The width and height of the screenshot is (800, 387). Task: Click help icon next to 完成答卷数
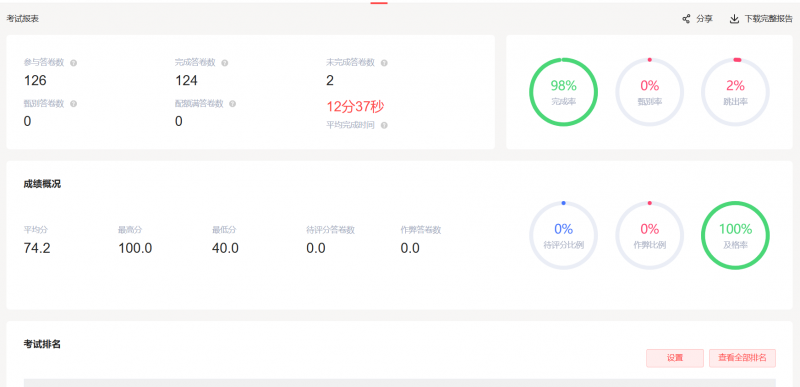(x=224, y=63)
